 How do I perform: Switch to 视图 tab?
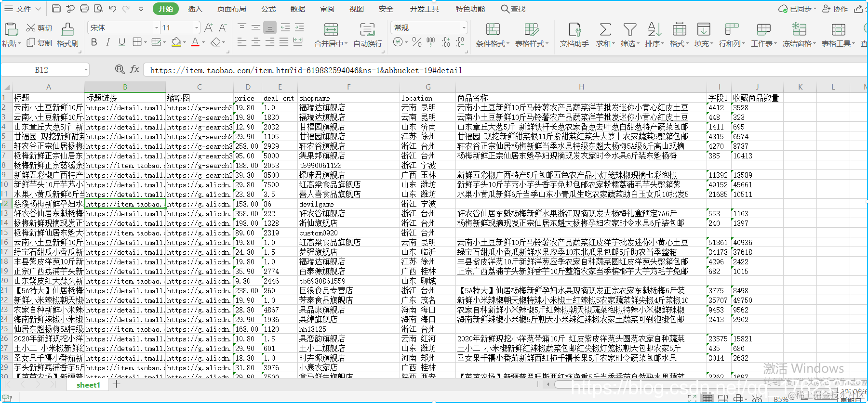click(x=357, y=9)
